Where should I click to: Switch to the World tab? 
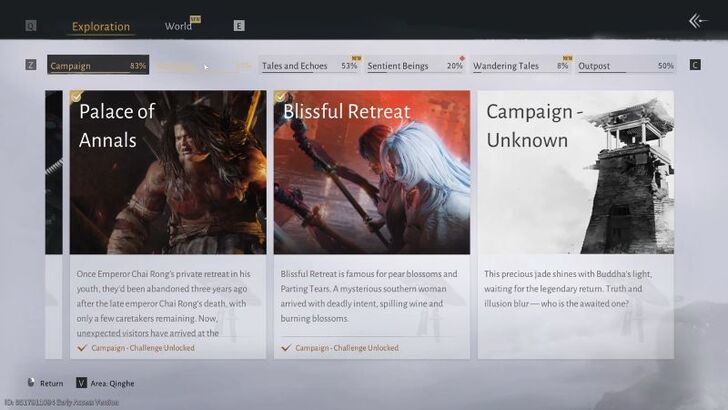[x=178, y=26]
